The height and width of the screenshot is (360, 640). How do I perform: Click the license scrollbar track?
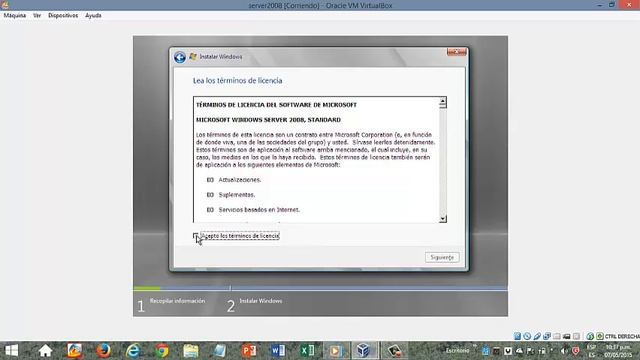pyautogui.click(x=443, y=163)
